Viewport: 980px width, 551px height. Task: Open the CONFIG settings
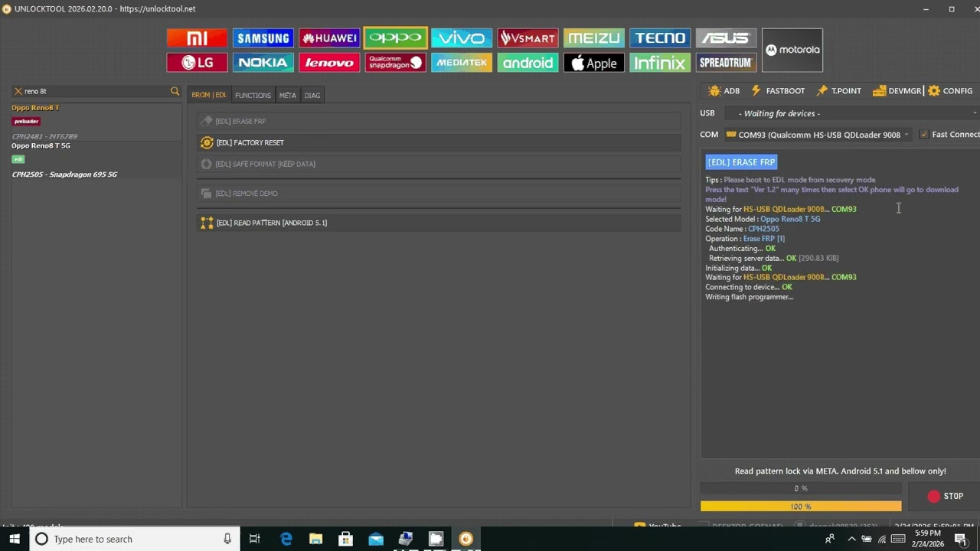(x=950, y=90)
